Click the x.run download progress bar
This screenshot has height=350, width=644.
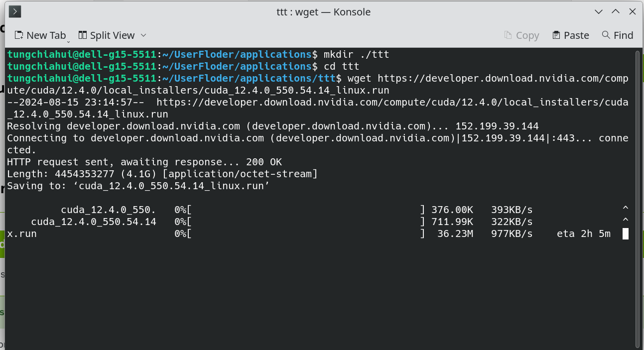coord(306,233)
